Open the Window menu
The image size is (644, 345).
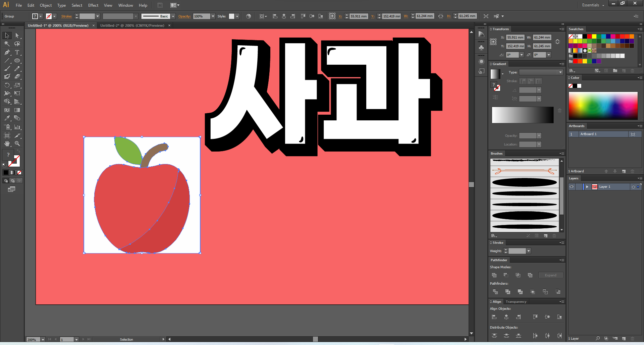click(x=126, y=5)
